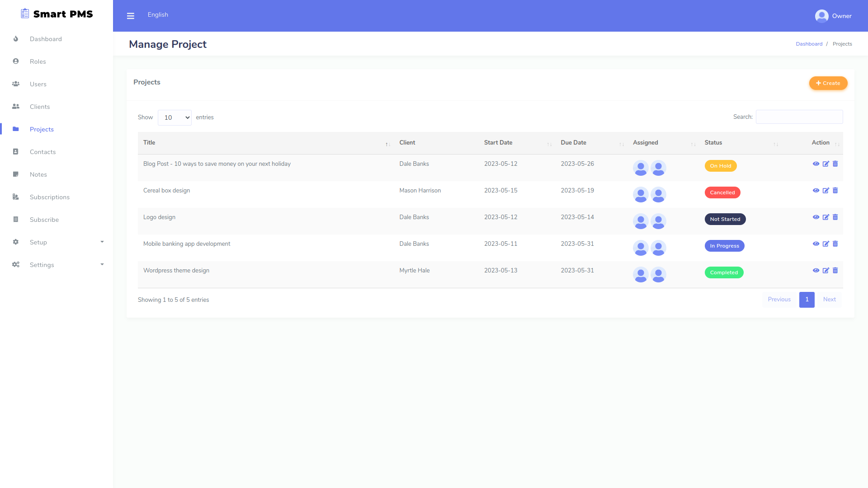Image resolution: width=868 pixels, height=488 pixels.
Task: Click the eye icon for Cereal box design
Action: [816, 191]
